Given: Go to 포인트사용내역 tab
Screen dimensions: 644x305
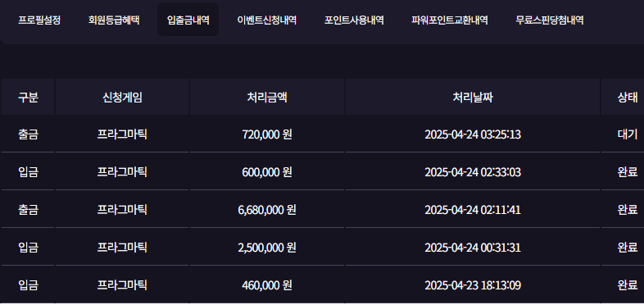Looking at the screenshot, I should (x=354, y=20).
